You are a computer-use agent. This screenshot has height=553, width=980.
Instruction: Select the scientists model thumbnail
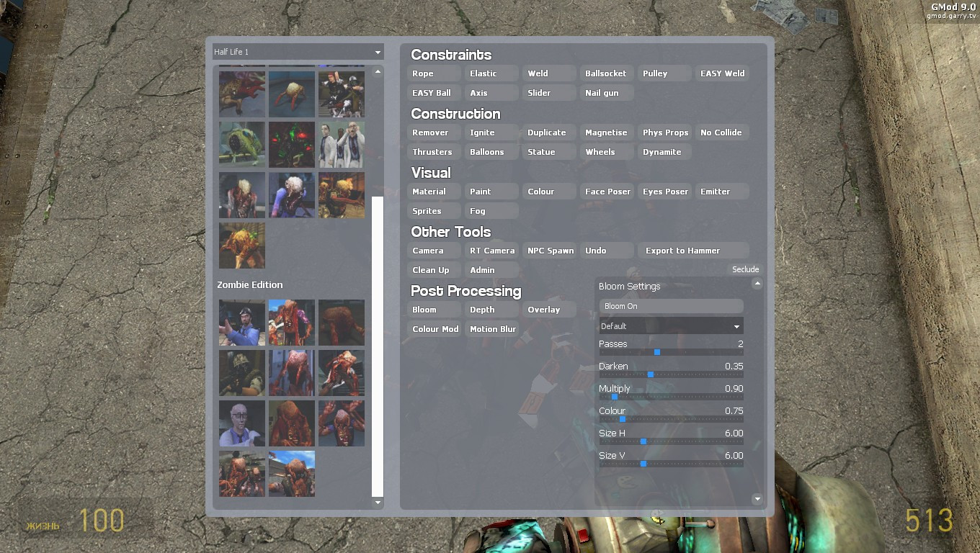(342, 143)
